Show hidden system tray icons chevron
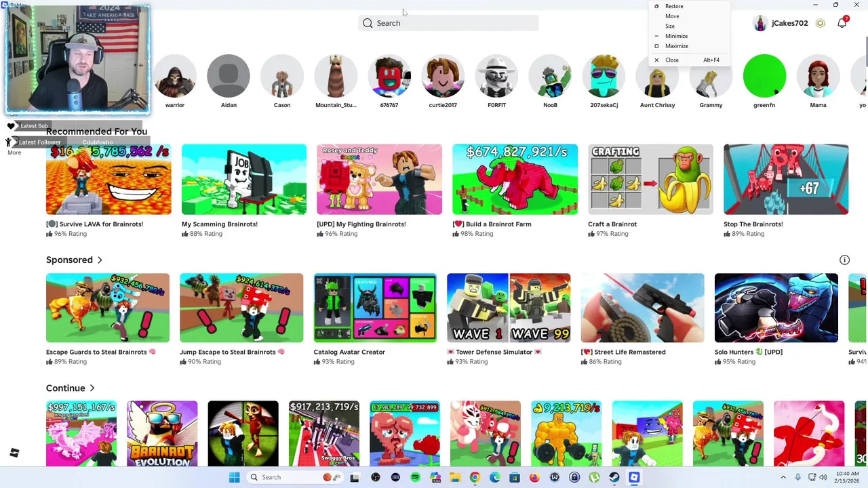This screenshot has height=488, width=868. pos(784,477)
